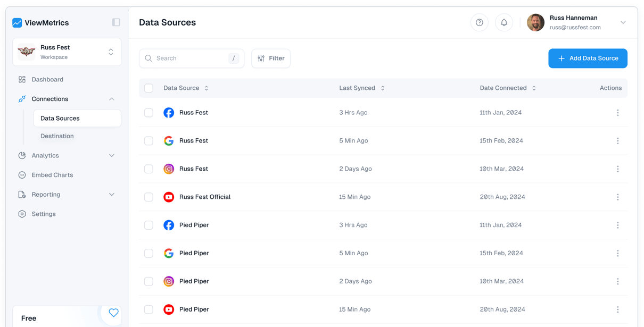Open notifications bell icon
This screenshot has height=327, width=644.
pos(503,22)
